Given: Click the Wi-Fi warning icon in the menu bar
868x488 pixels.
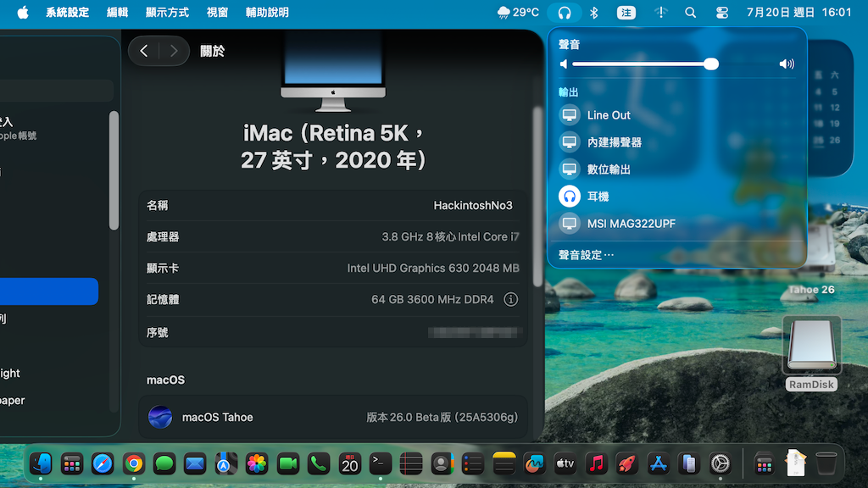Looking at the screenshot, I should click(x=660, y=12).
